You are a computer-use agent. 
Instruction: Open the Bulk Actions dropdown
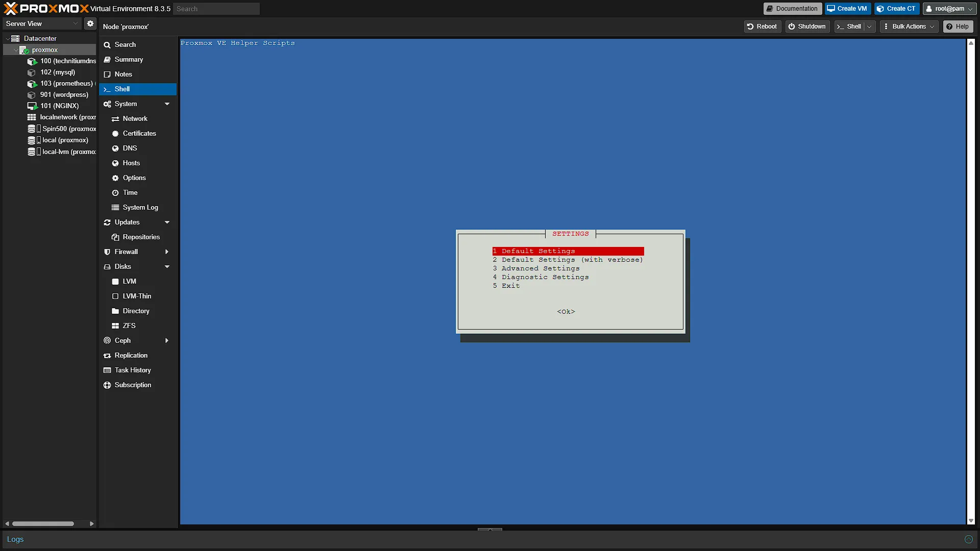coord(909,27)
